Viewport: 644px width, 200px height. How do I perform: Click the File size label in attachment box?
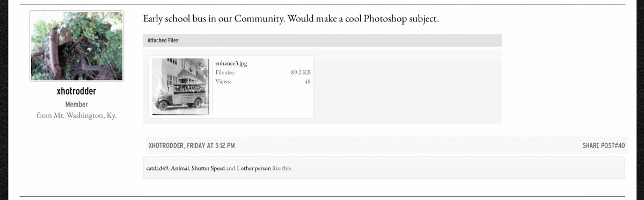point(225,72)
